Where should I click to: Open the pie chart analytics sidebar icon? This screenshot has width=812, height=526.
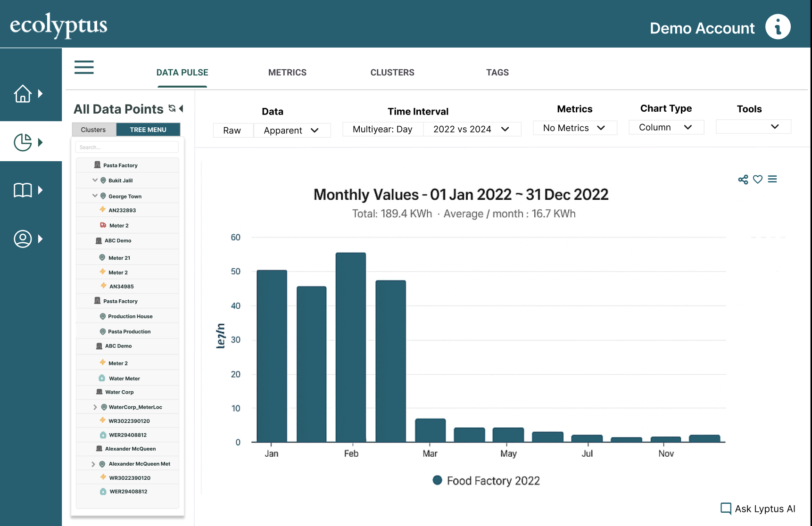pyautogui.click(x=23, y=142)
